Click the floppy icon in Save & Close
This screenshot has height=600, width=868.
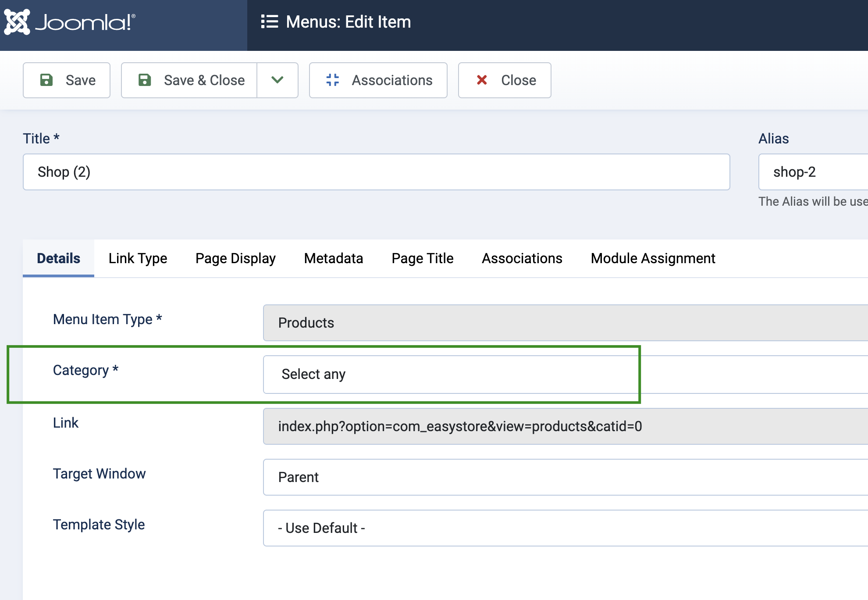coord(145,80)
